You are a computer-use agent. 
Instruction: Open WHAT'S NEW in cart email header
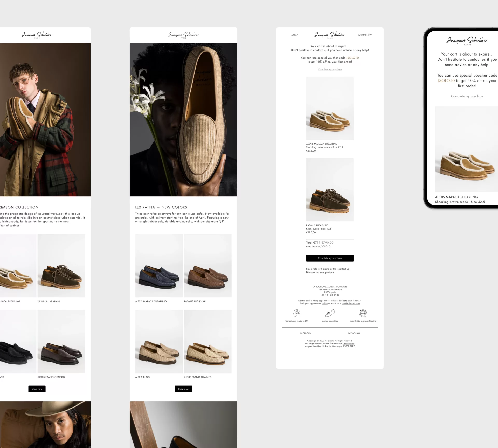pyautogui.click(x=365, y=35)
